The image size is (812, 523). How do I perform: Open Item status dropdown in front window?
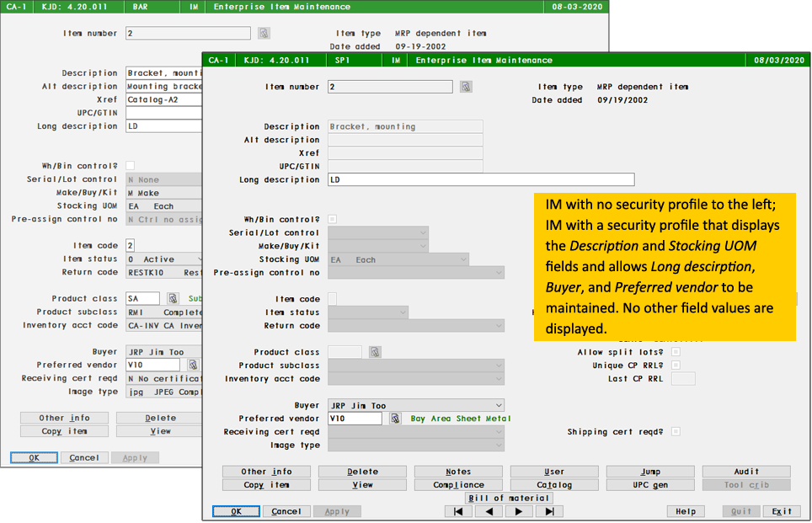point(368,312)
